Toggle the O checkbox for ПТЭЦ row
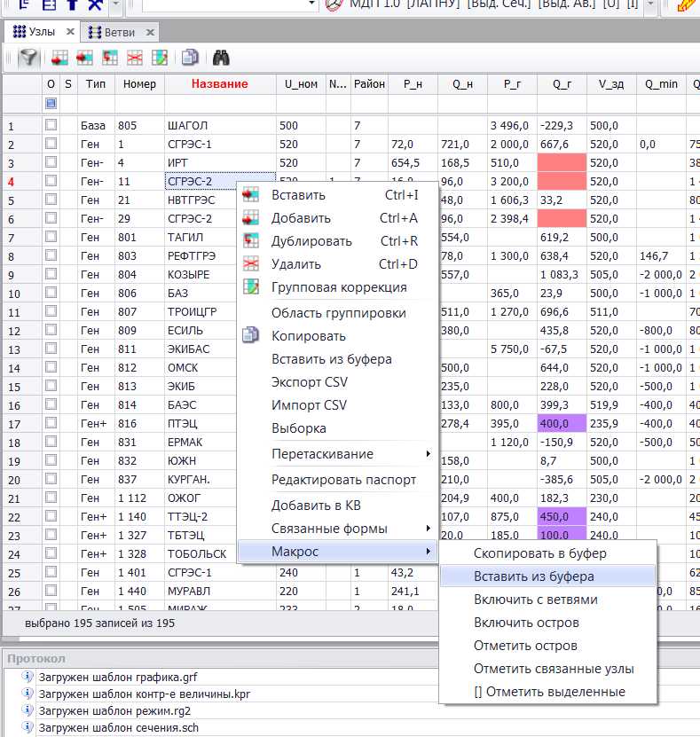Viewport: 700px width, 737px height. [51, 423]
